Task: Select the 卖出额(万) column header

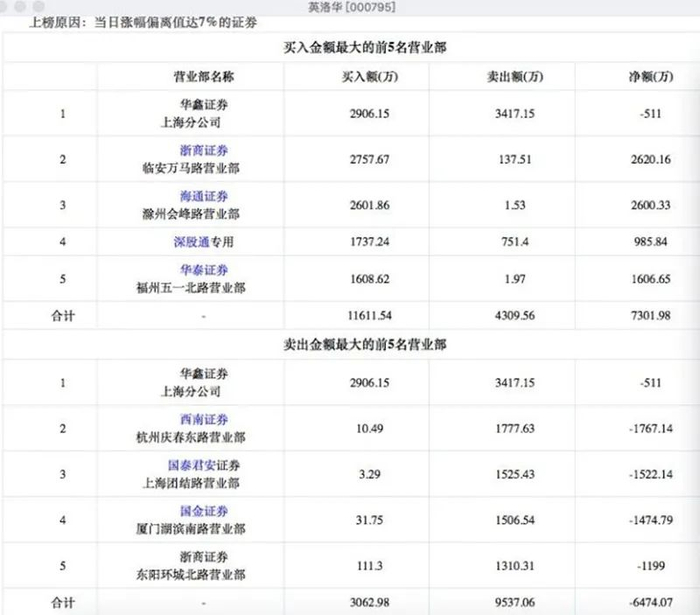Action: [515, 77]
